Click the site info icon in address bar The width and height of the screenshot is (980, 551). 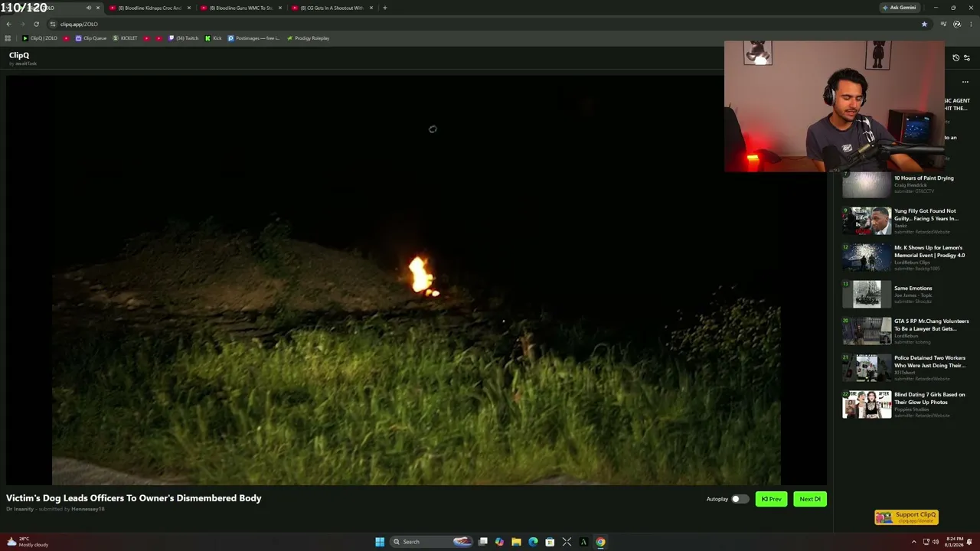tap(52, 24)
